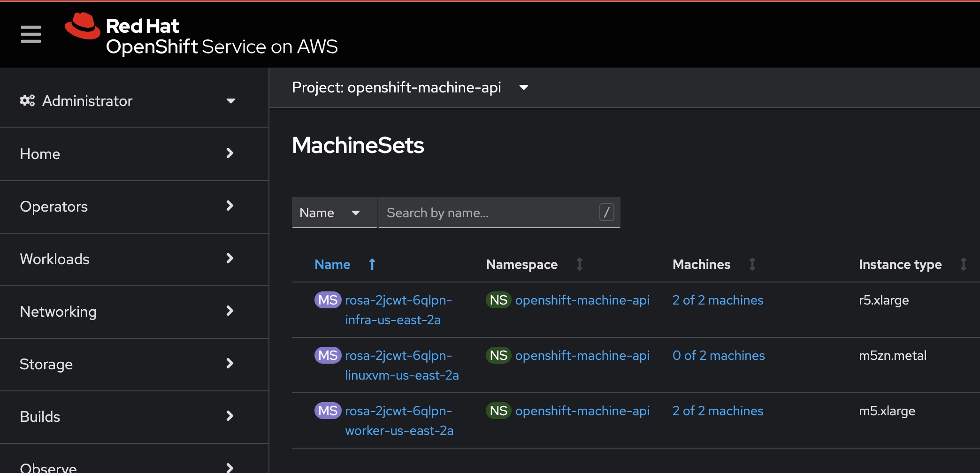This screenshot has height=473, width=980.
Task: Open the openshift-machine-api namespace in linuxvm row
Action: [x=582, y=356]
